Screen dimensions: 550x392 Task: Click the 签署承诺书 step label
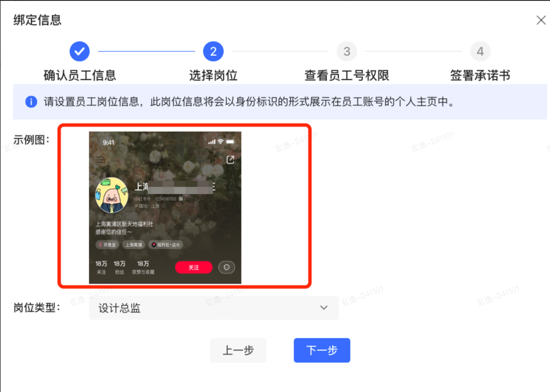click(480, 76)
